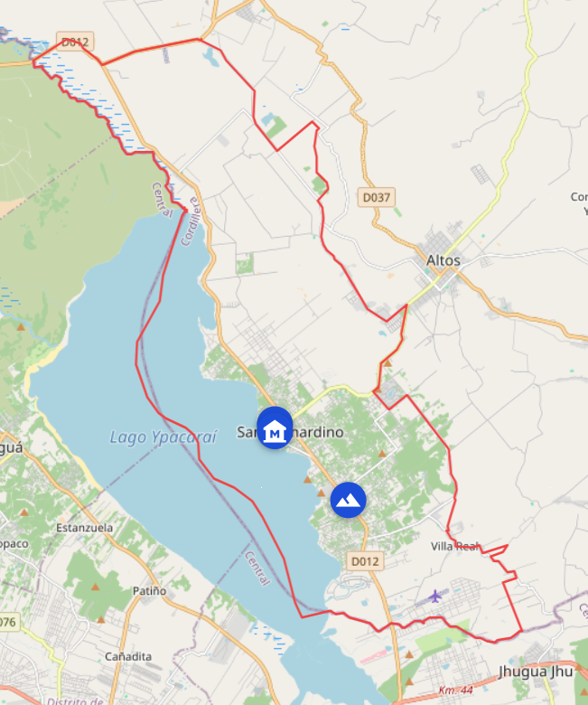
Task: Click the Patiño place label
Action: pos(150,591)
